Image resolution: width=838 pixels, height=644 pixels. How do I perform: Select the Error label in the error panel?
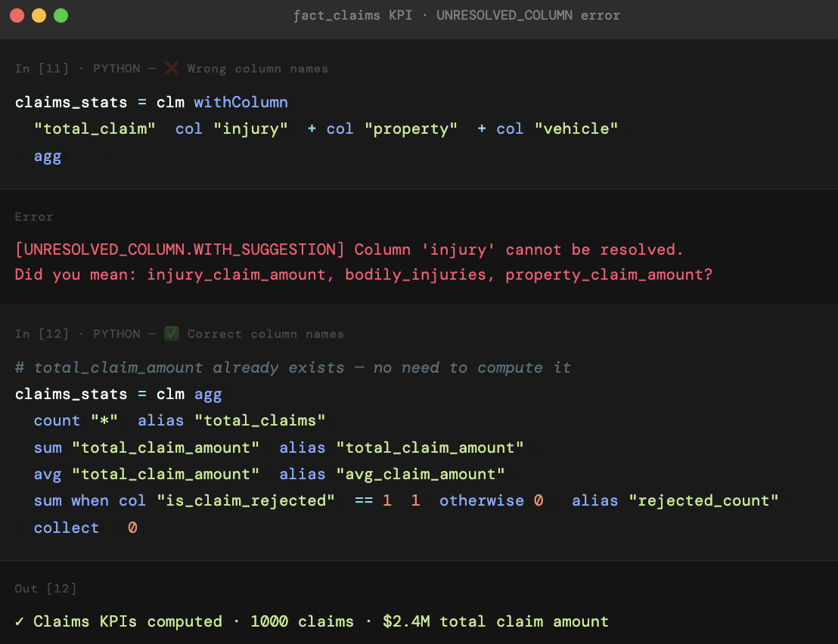[34, 217]
